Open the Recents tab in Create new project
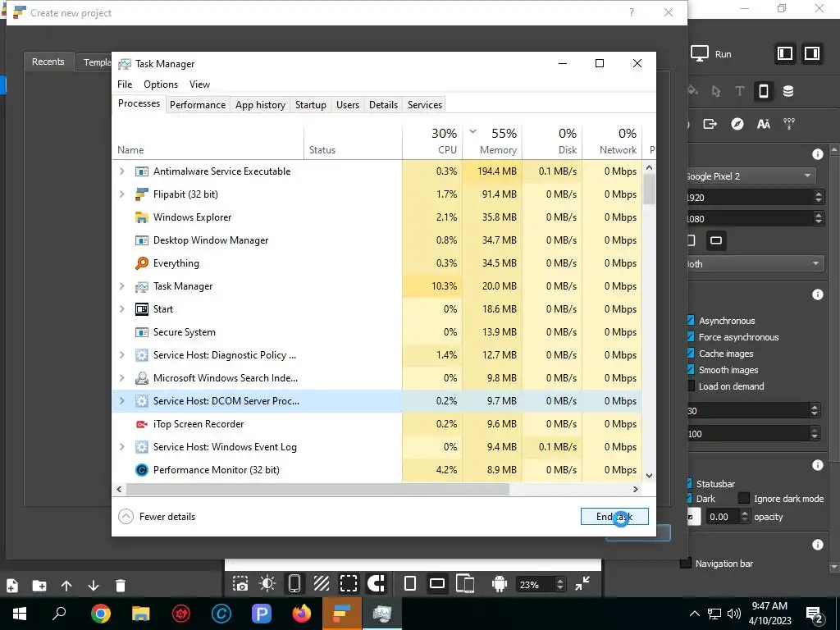The image size is (840, 630). [x=48, y=62]
